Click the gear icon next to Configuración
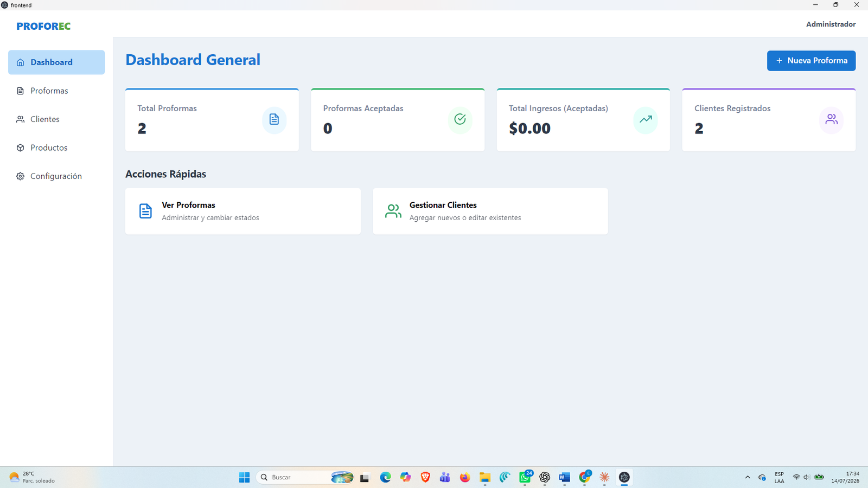 coord(21,176)
